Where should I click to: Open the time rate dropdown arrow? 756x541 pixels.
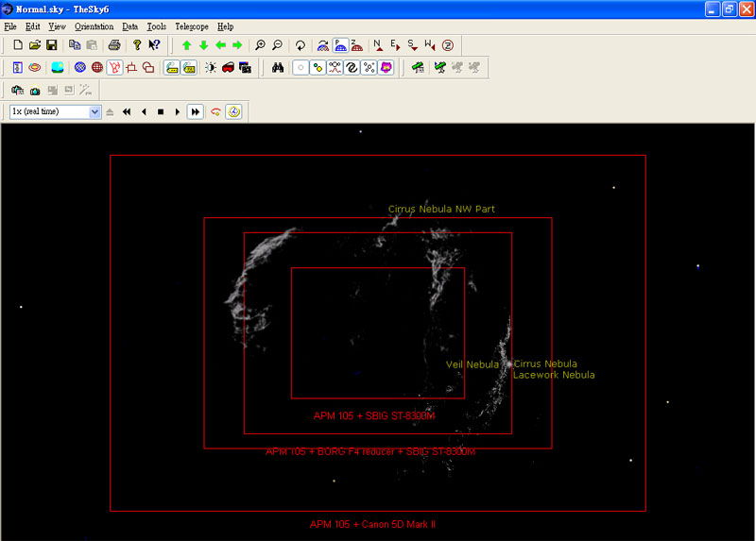click(94, 111)
